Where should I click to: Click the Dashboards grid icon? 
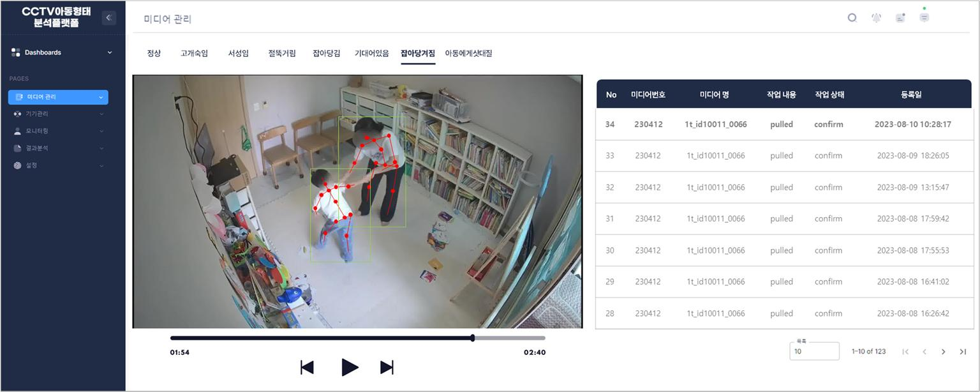tap(16, 52)
